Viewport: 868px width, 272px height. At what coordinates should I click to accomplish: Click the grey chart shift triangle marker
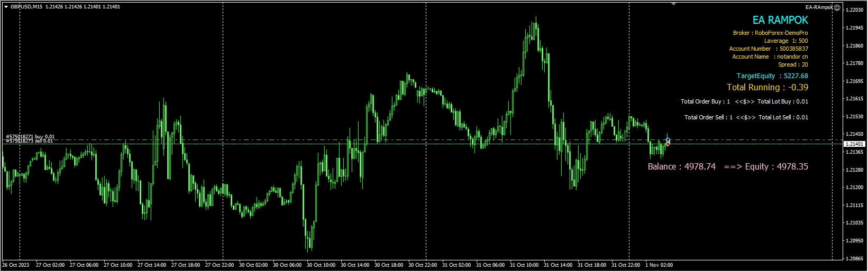click(673, 4)
